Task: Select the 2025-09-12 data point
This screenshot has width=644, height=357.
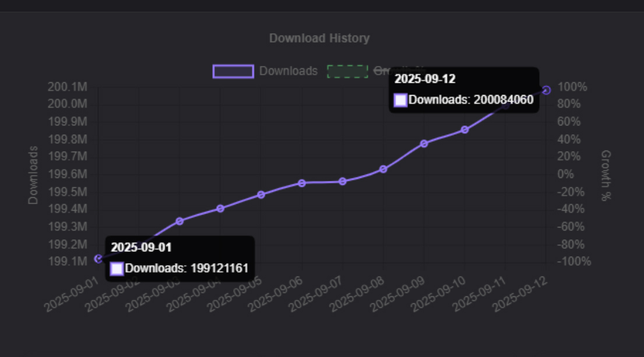Action: (546, 90)
